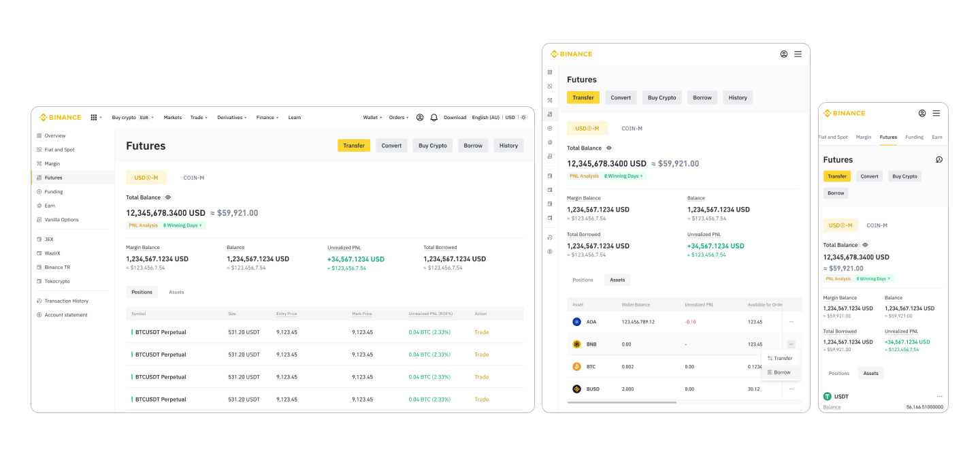The height and width of the screenshot is (456, 980).
Task: Expand Finance dropdown in desktop header
Action: tap(267, 117)
